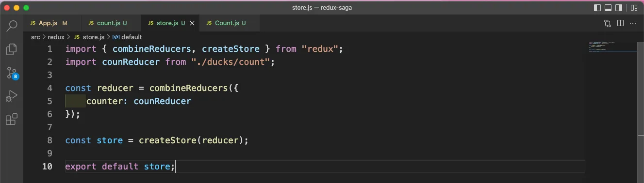Click counReducer on line 2
The width and height of the screenshot is (644, 183).
point(131,62)
